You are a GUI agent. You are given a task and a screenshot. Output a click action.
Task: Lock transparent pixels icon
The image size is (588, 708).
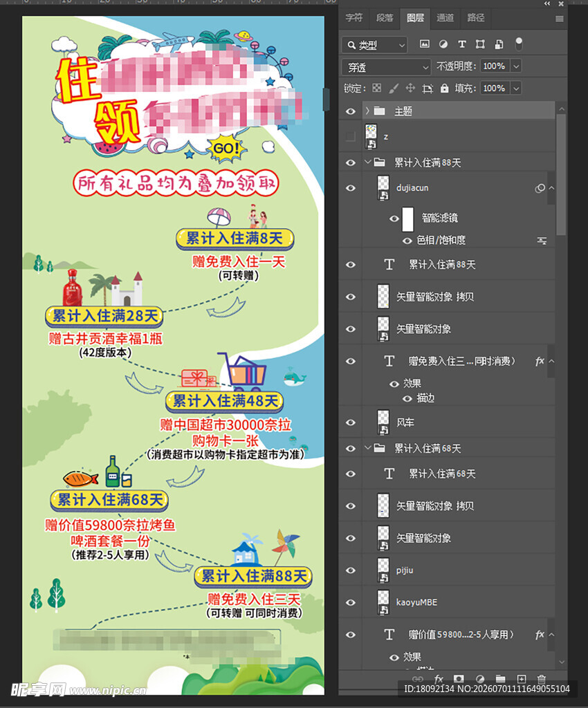376,88
